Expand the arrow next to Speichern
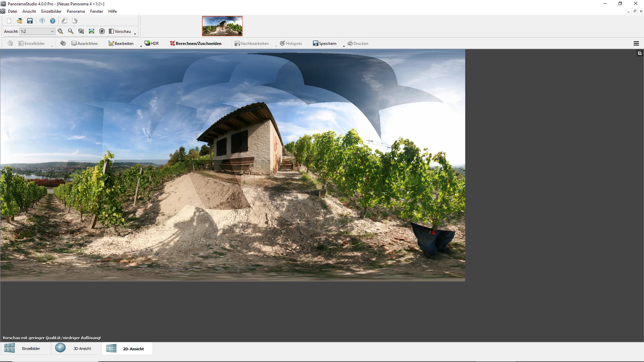The height and width of the screenshot is (362, 644). 344,46
